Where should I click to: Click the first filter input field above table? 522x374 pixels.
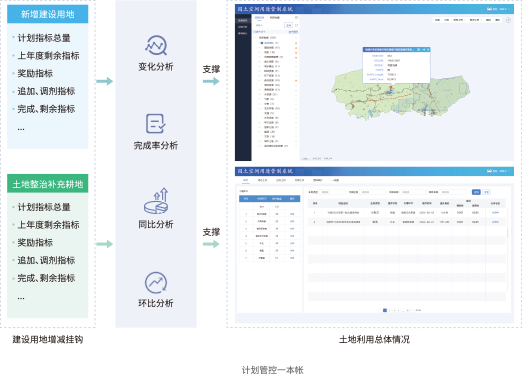coord(332,192)
